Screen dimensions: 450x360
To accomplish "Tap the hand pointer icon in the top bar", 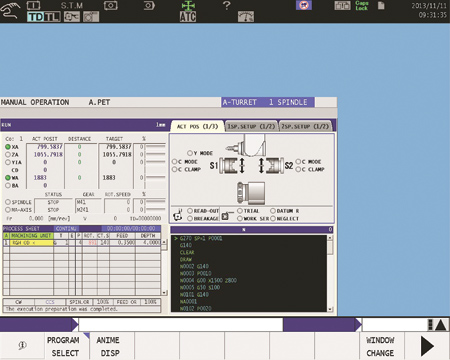I will click(x=9, y=10).
